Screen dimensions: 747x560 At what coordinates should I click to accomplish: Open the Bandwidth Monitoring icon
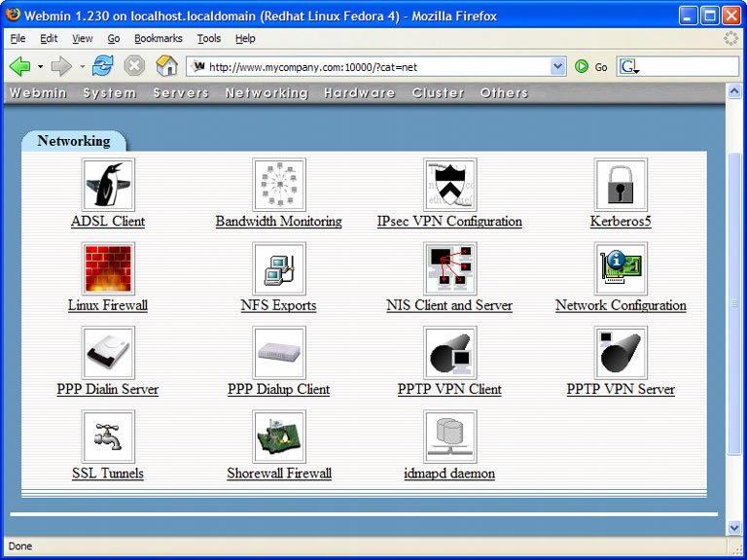pyautogui.click(x=279, y=185)
